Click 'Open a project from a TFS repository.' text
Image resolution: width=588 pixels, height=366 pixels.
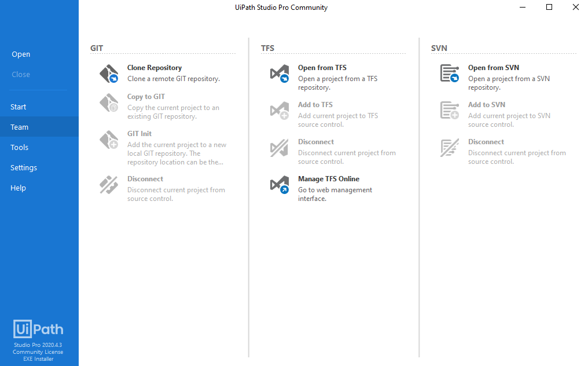(337, 83)
